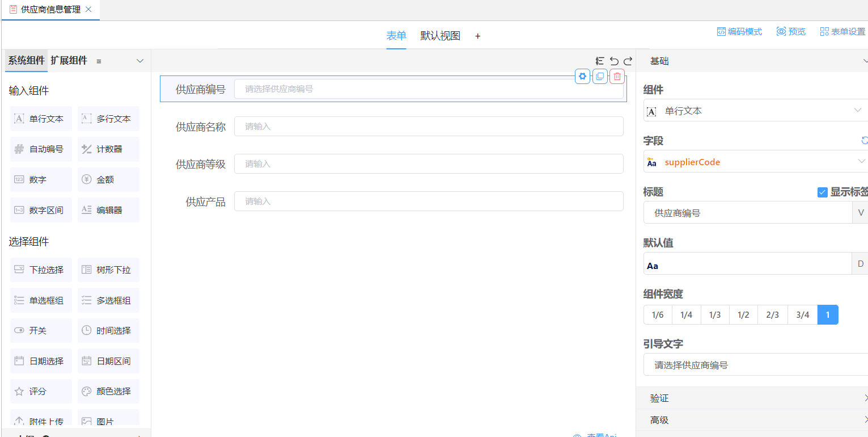
Task: Open the 组件 type dropdown
Action: (754, 111)
